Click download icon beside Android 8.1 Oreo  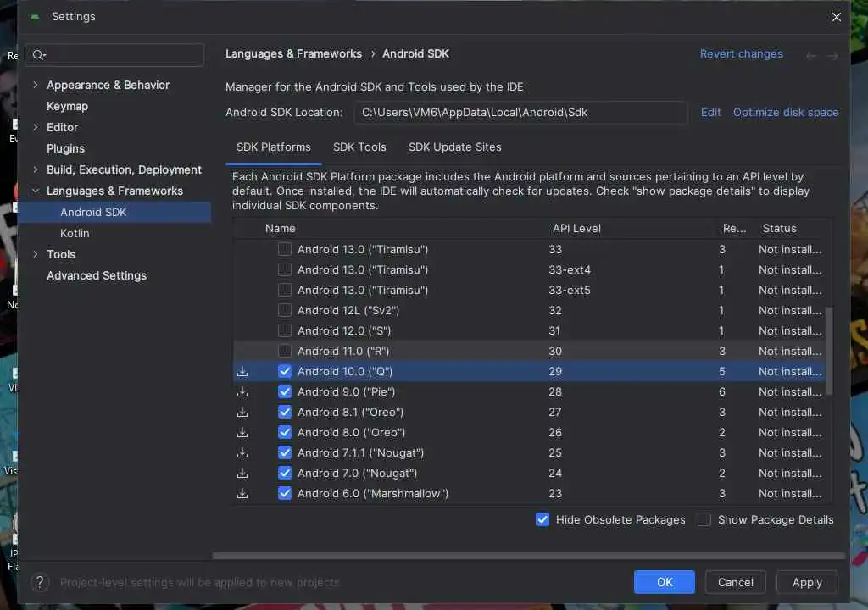tap(242, 413)
